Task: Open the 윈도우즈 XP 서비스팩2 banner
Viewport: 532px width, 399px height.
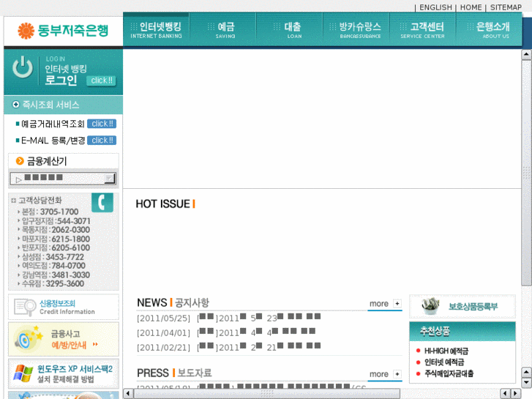Action: pos(64,373)
